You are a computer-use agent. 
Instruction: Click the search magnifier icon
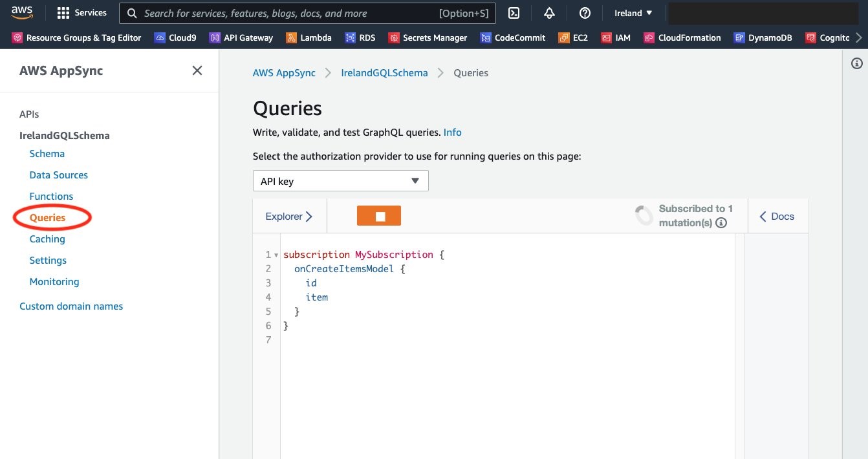132,13
